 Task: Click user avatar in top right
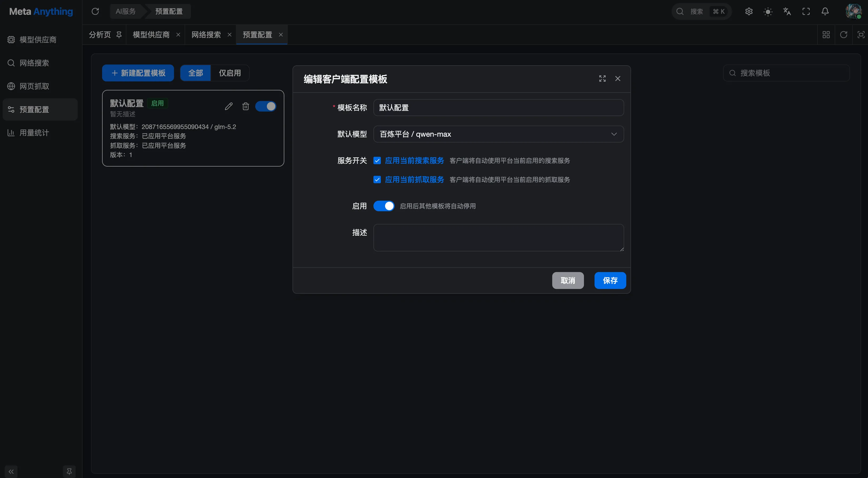click(853, 11)
